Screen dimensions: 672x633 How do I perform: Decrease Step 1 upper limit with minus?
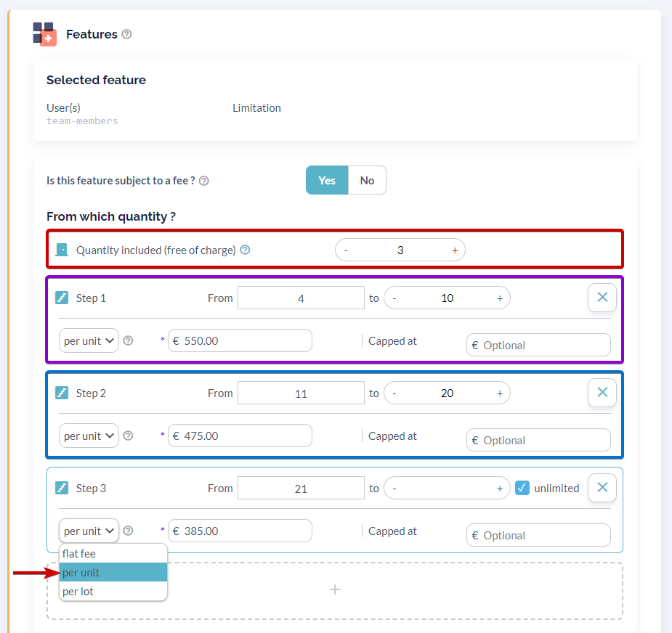pyautogui.click(x=394, y=298)
